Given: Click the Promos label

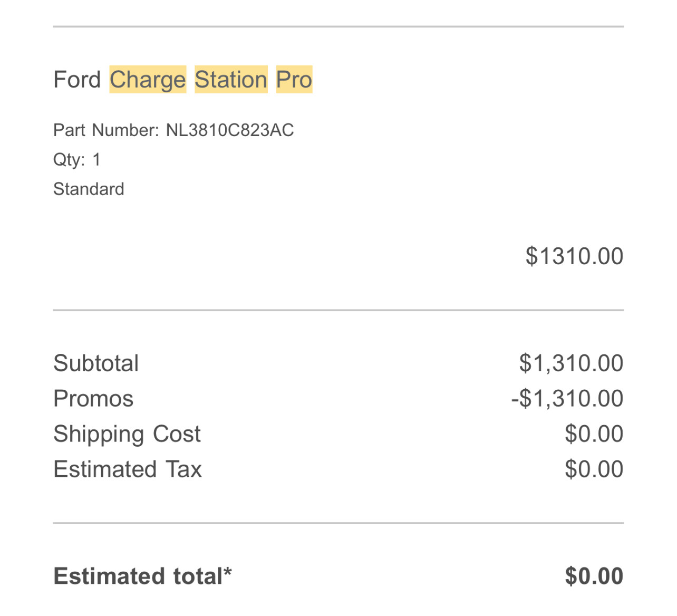Looking at the screenshot, I should tap(93, 399).
